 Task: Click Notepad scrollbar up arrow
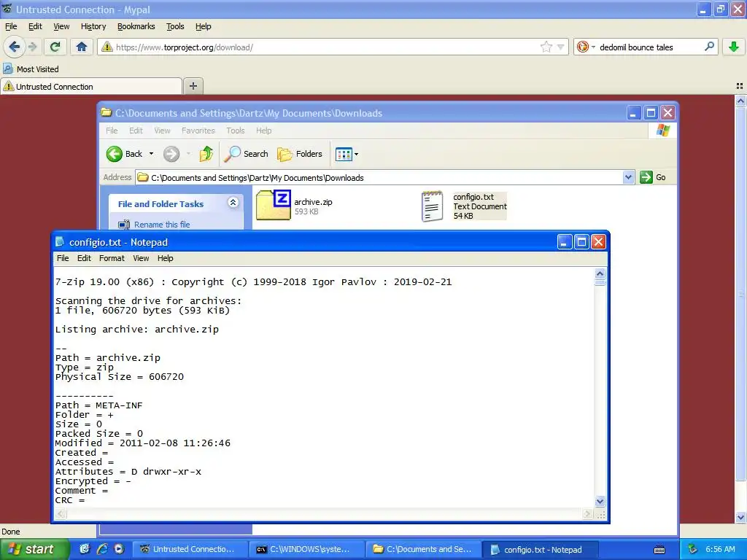click(x=600, y=273)
